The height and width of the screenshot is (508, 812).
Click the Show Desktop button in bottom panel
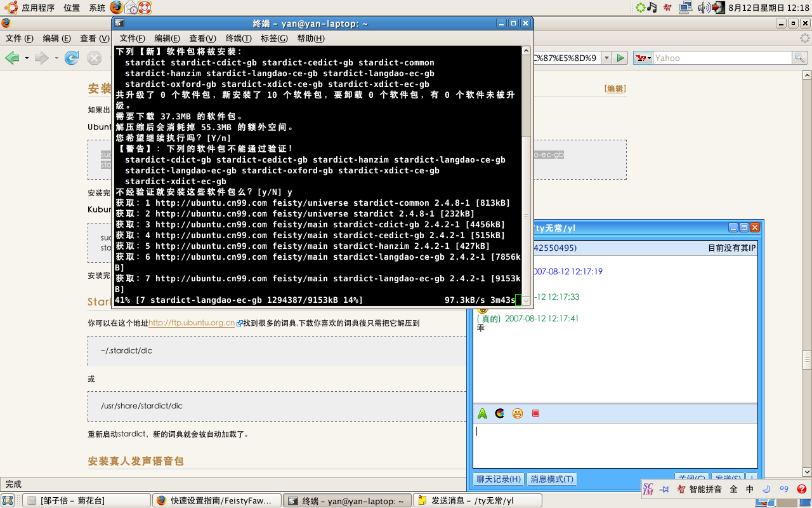pos(8,501)
